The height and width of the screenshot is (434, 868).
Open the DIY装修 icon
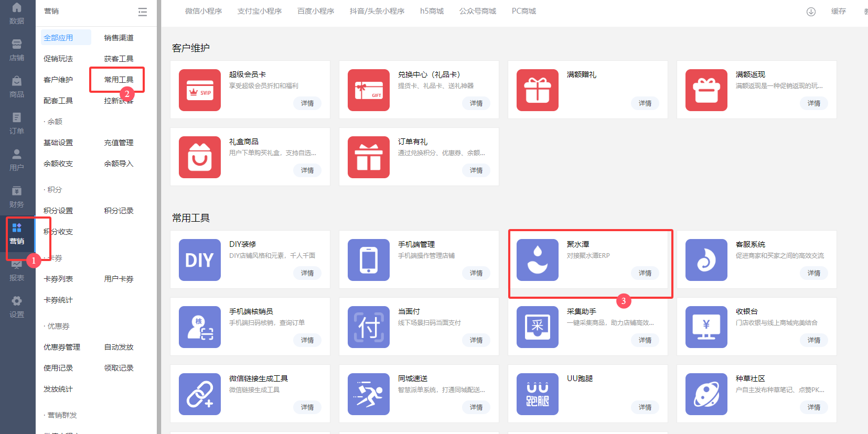click(200, 260)
